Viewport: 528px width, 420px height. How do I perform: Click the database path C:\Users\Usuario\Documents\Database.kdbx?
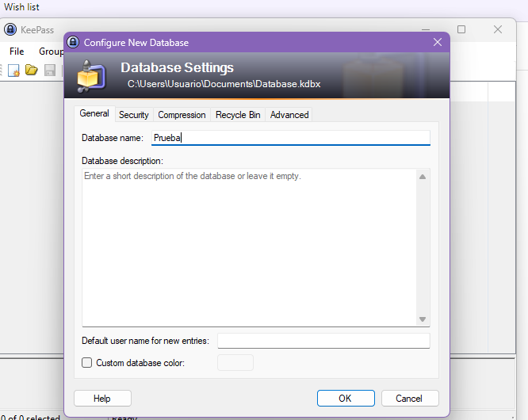(224, 84)
